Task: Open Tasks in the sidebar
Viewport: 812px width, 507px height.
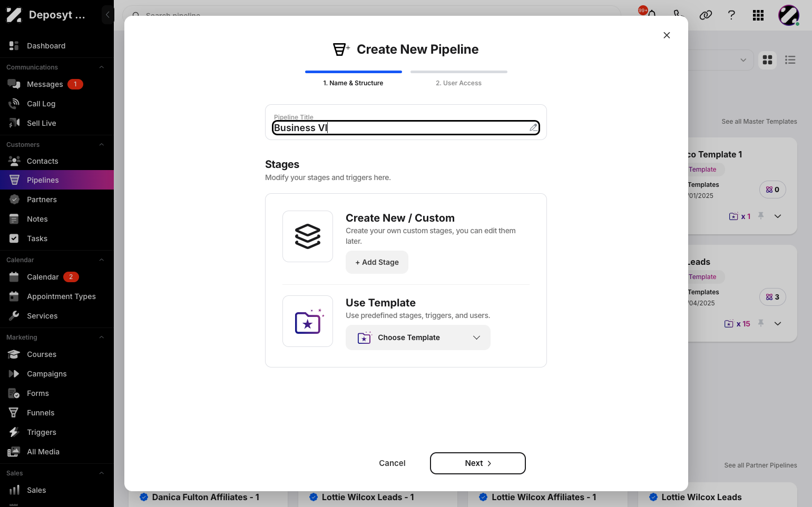Action: pos(37,238)
